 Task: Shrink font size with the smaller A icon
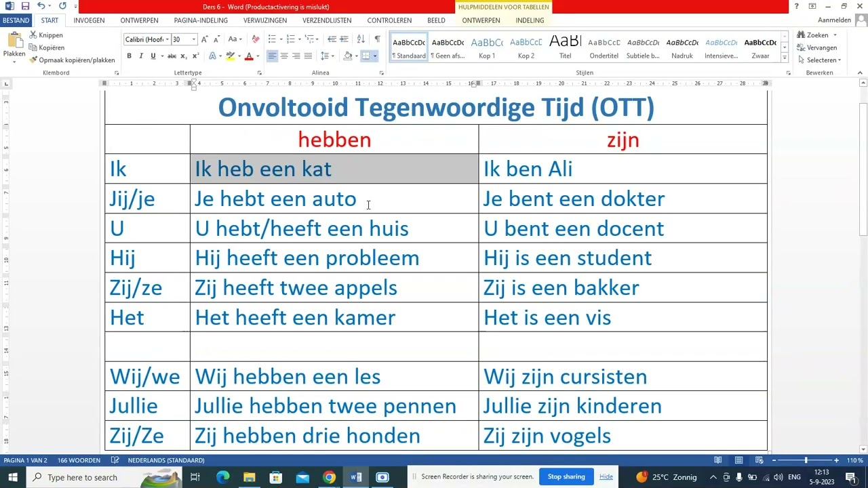pyautogui.click(x=216, y=39)
